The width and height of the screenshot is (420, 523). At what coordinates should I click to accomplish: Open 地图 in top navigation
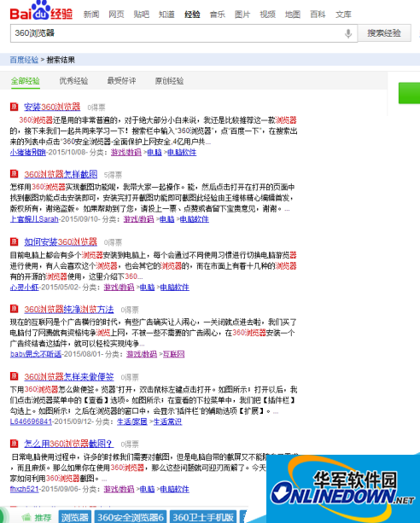coord(293,15)
